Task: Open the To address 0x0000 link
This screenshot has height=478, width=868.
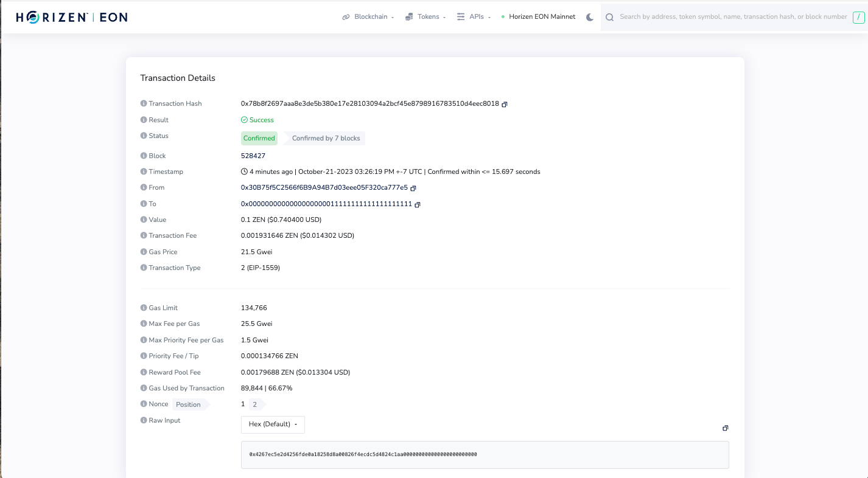Action: [326, 204]
